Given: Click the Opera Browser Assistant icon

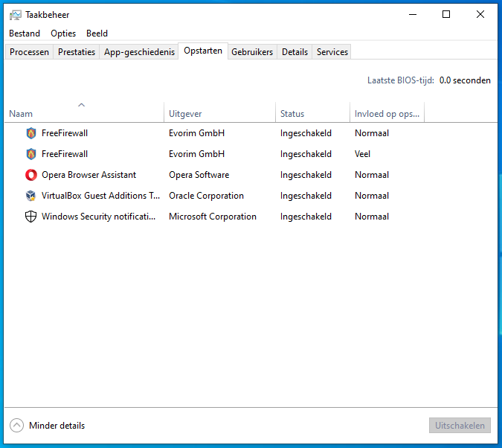Looking at the screenshot, I should 30,175.
